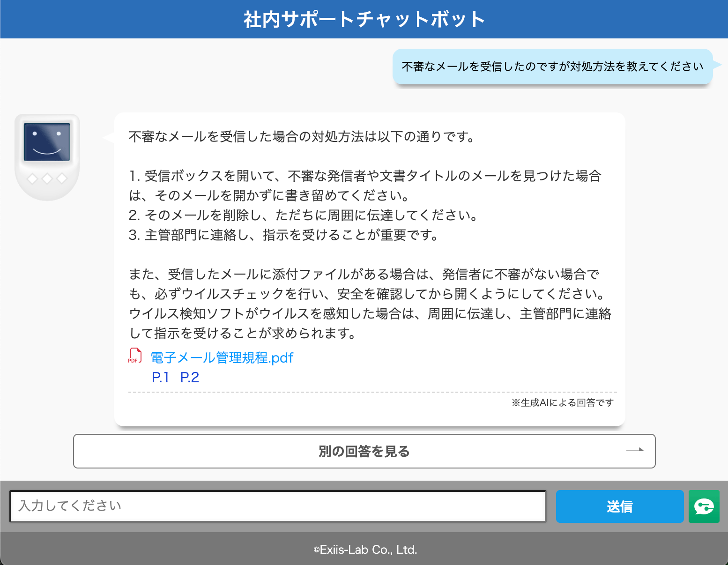Click the 社内サポートチャットボット header title

tap(364, 19)
